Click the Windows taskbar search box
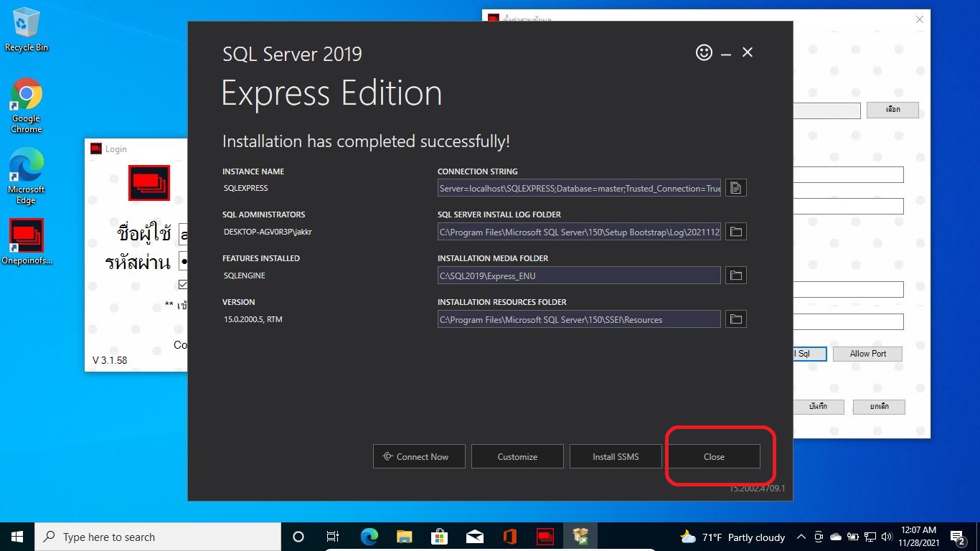The width and height of the screenshot is (980, 551). click(x=158, y=537)
